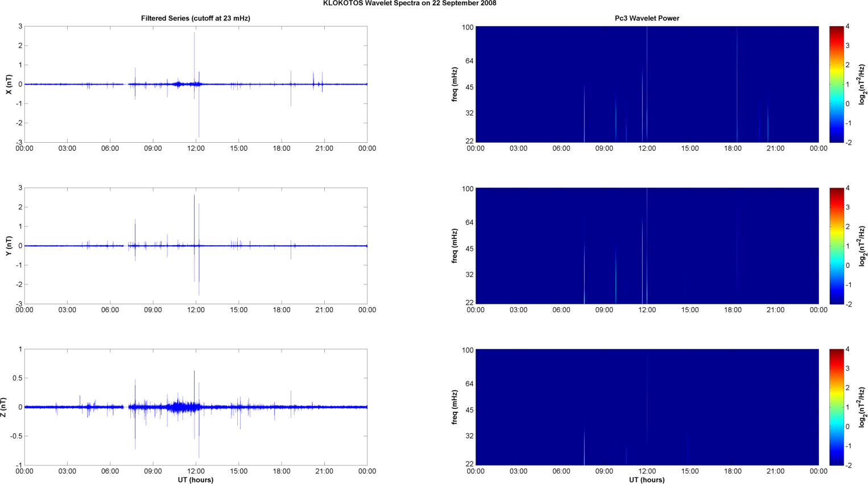Click the 100 frequency tick on bottom spectrogram
The image size is (868, 484).
click(468, 350)
